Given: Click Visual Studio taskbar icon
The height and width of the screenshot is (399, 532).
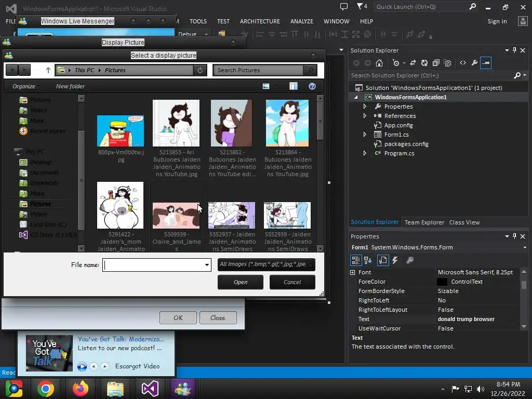Looking at the screenshot, I should (x=150, y=389).
